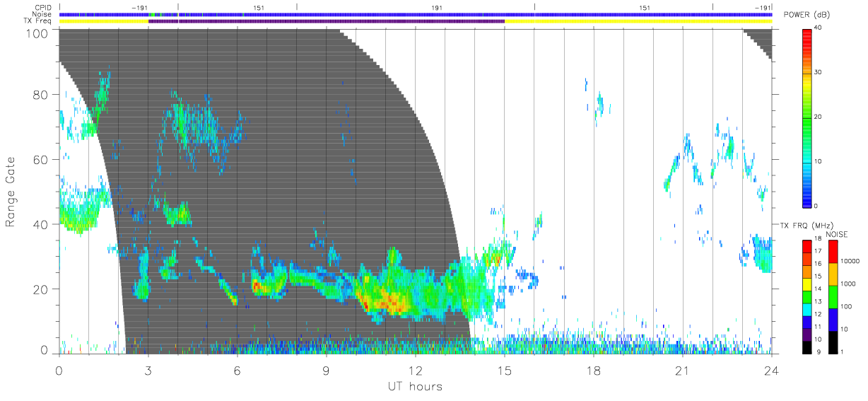Screen dimensions: 868x401
Task: Click the "Range Gate" y-axis title
Action: pos(11,192)
